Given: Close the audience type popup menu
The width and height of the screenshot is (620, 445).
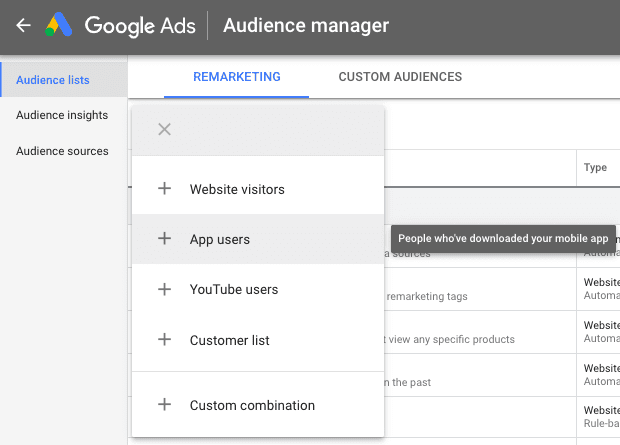Looking at the screenshot, I should pyautogui.click(x=165, y=129).
